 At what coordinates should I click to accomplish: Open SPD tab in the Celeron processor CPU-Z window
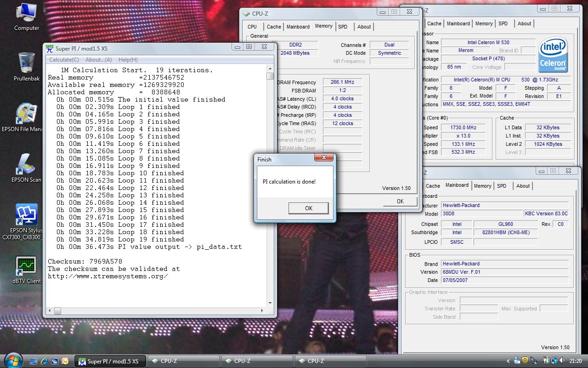[503, 23]
